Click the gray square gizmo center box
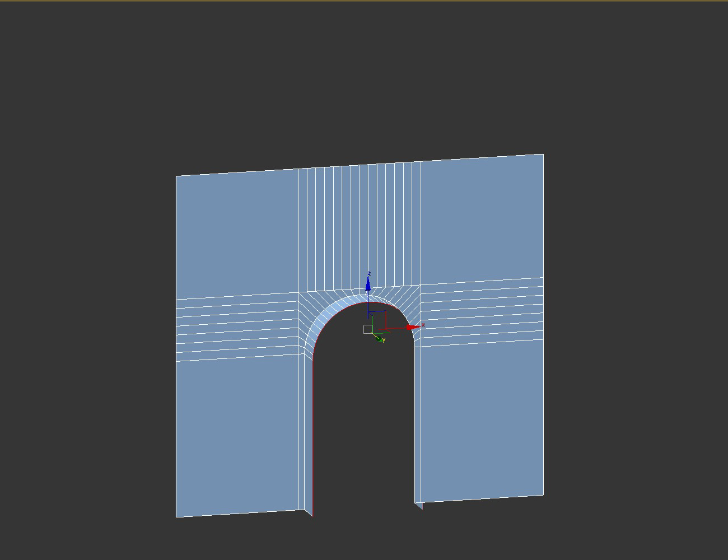 coord(367,329)
